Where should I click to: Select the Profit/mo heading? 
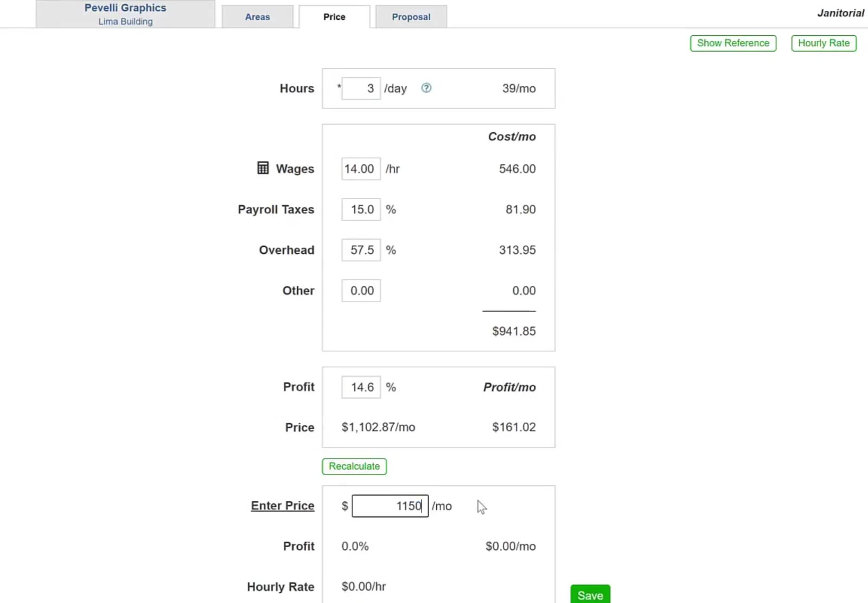(x=509, y=387)
